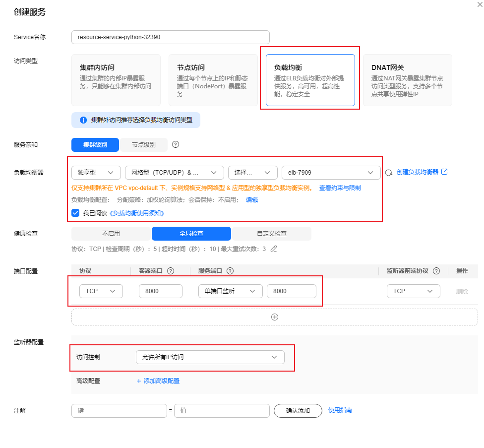Screen dimensions: 484x448
Task: Click the 访问控制 label
Action: point(88,357)
